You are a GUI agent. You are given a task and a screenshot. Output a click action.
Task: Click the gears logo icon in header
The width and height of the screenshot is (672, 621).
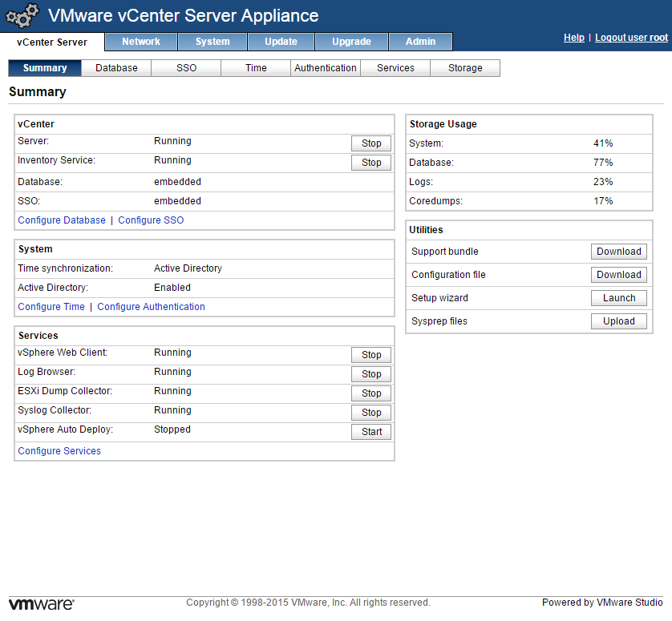coord(22,15)
